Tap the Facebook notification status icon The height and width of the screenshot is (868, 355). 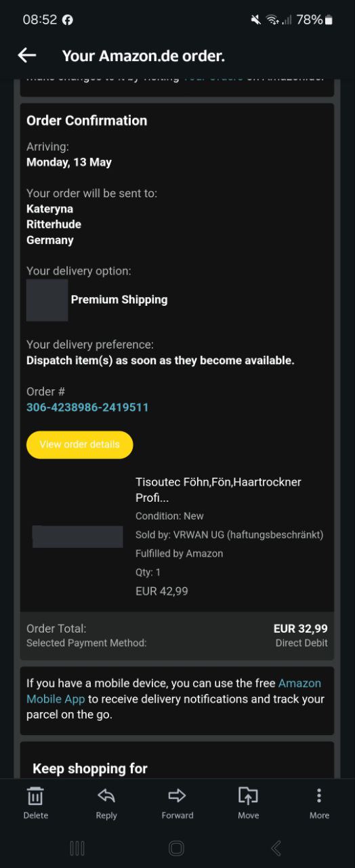coord(68,20)
